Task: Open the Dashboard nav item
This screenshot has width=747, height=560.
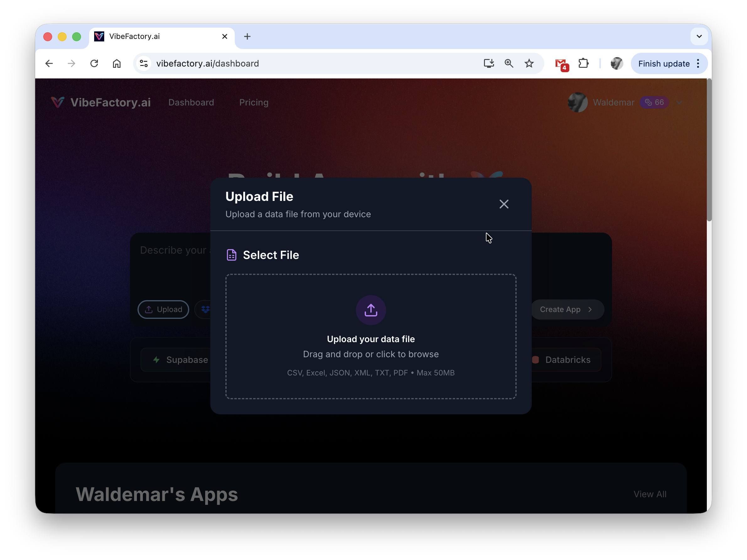Action: point(191,102)
